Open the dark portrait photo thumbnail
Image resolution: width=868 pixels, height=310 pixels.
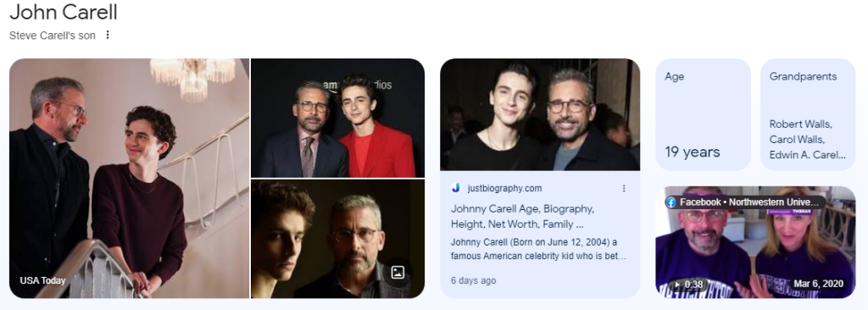pyautogui.click(x=337, y=239)
